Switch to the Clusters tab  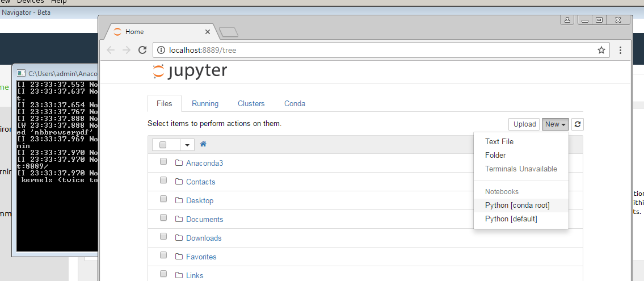pos(251,103)
